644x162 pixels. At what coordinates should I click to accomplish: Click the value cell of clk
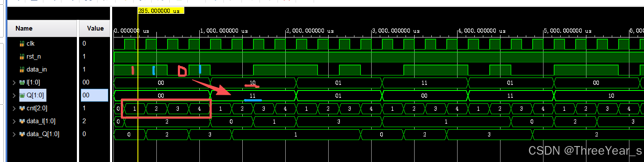click(95, 44)
